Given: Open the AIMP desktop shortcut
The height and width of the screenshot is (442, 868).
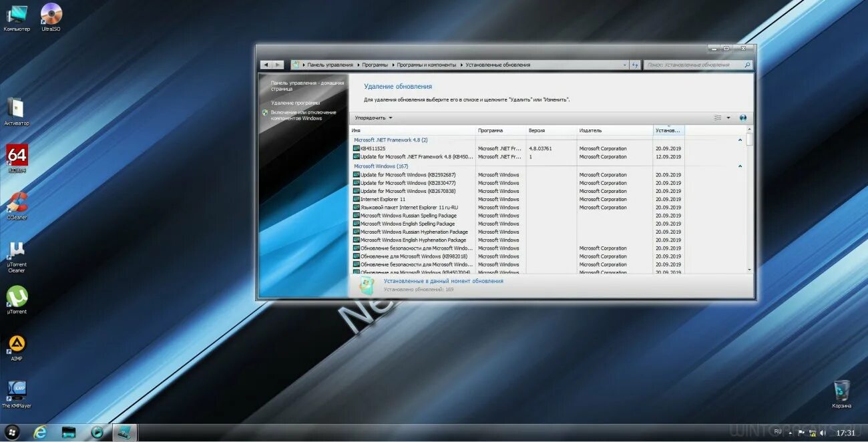Looking at the screenshot, I should 17,347.
